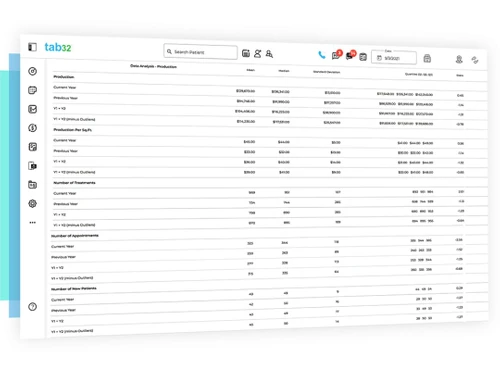Click Previous Year under Number of New Patients
The height and width of the screenshot is (375, 500).
(63, 310)
